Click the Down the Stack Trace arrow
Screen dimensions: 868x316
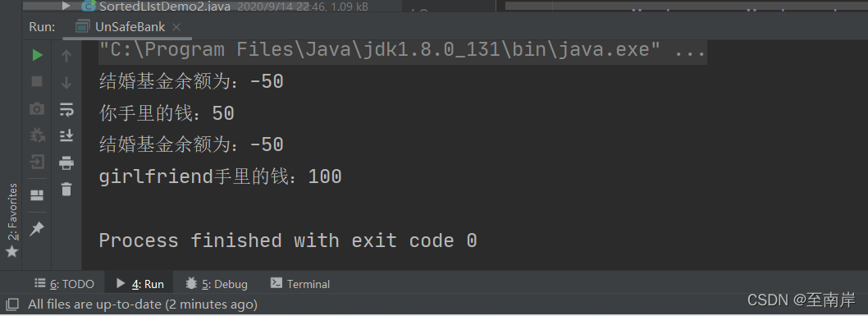(x=66, y=82)
